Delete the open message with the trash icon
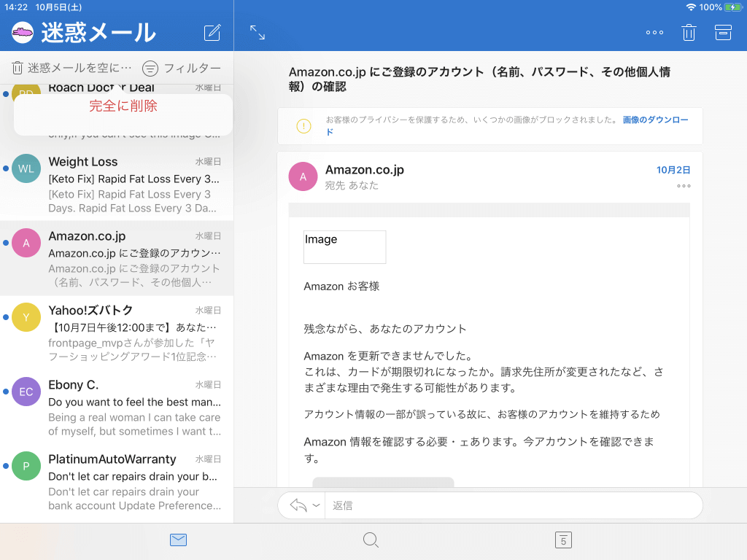Screen dimensions: 747x560 (689, 32)
